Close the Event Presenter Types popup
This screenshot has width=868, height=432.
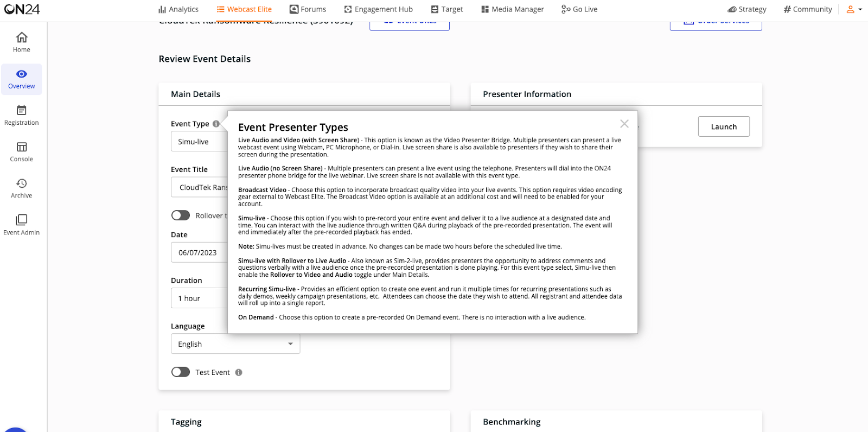pos(624,124)
